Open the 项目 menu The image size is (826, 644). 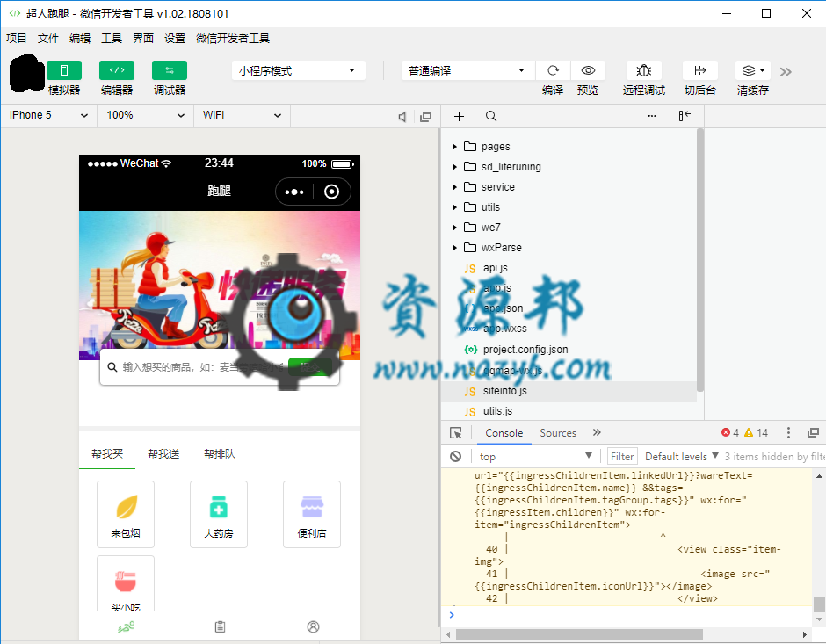(x=17, y=38)
